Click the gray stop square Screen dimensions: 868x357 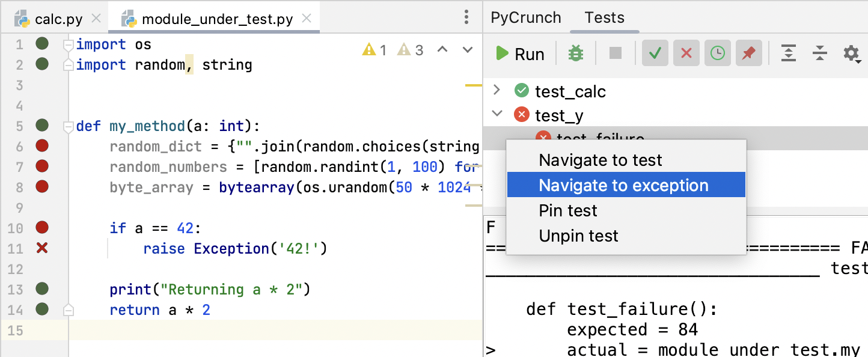[615, 53]
